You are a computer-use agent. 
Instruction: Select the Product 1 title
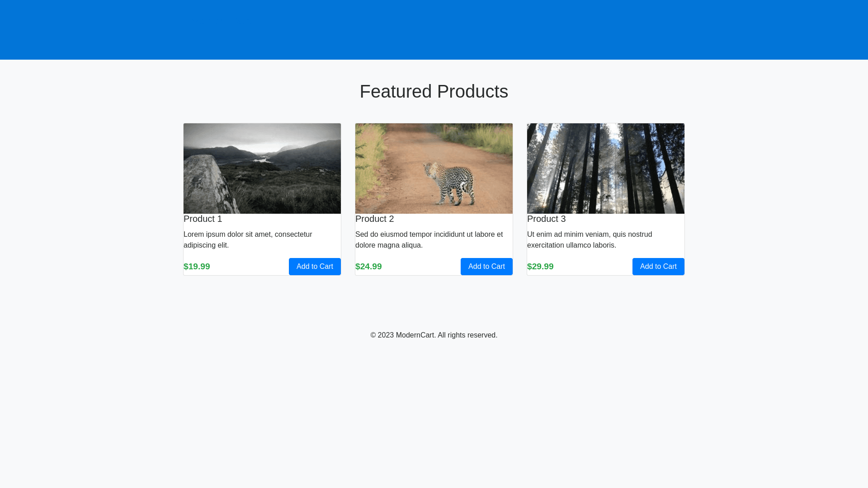[x=203, y=219]
